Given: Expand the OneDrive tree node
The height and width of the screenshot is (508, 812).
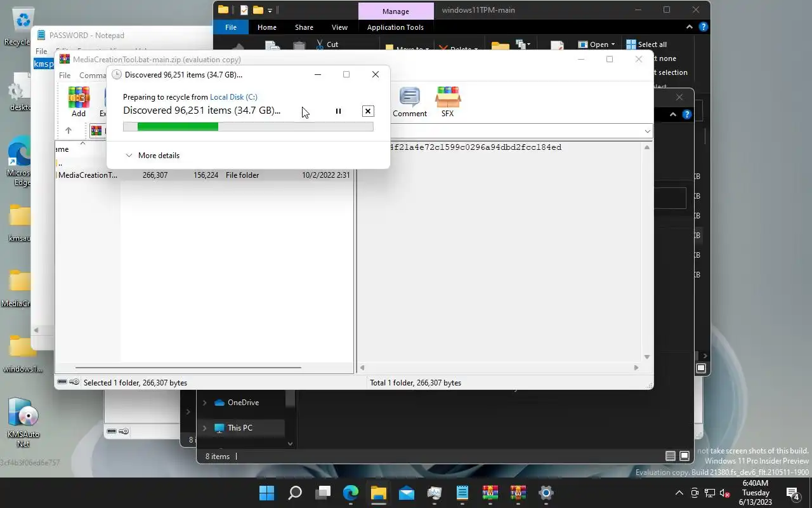Looking at the screenshot, I should tap(204, 403).
